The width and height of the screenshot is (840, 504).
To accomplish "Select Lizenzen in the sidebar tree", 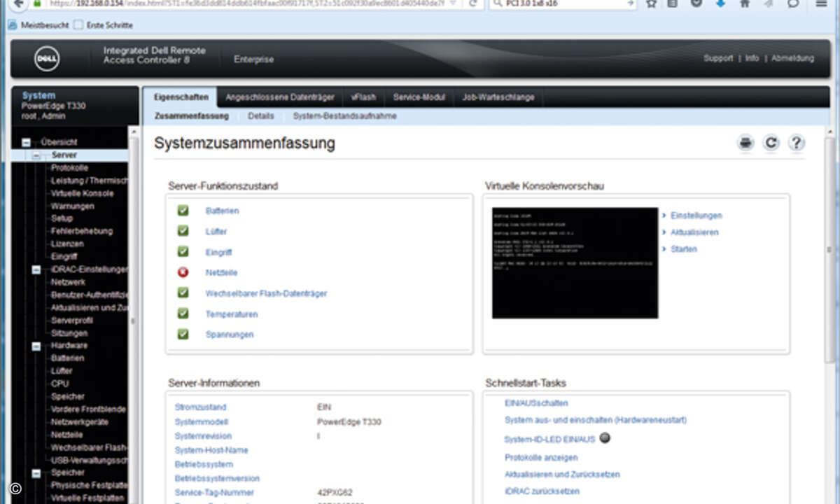I will tap(67, 244).
